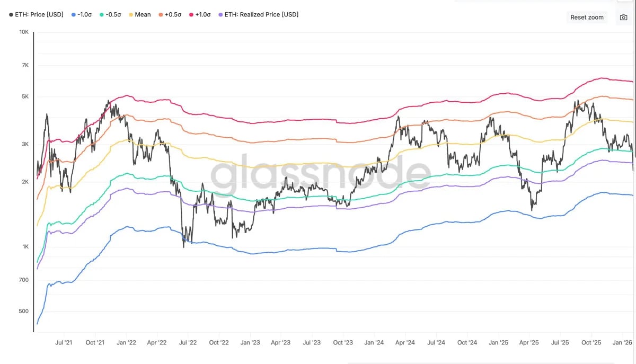This screenshot has height=364, width=636.
Task: Toggle the +1.0σ legend entry
Action: [x=200, y=15]
